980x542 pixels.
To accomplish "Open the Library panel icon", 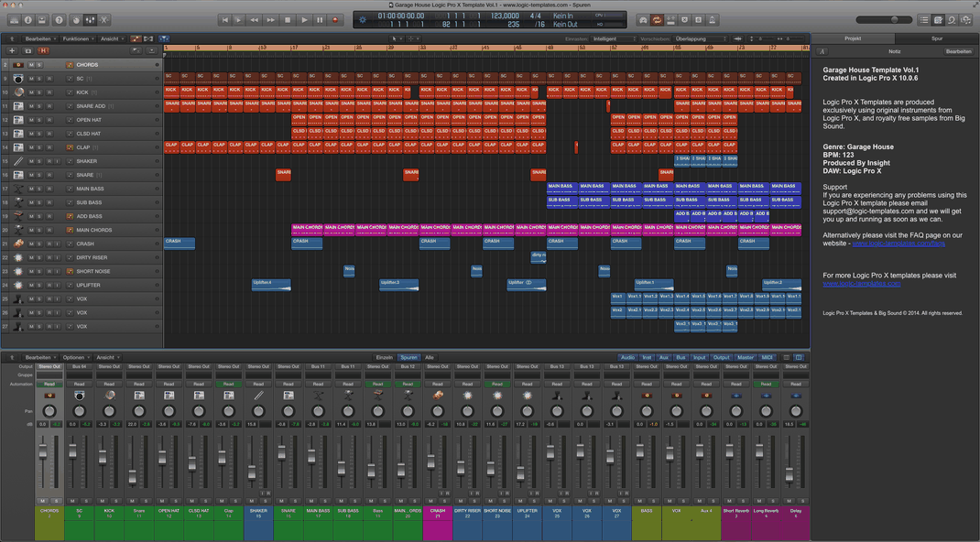I will pyautogui.click(x=14, y=20).
